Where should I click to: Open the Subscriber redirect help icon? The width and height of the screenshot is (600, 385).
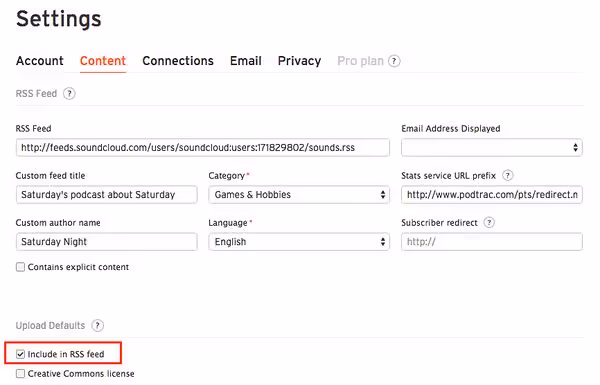489,223
